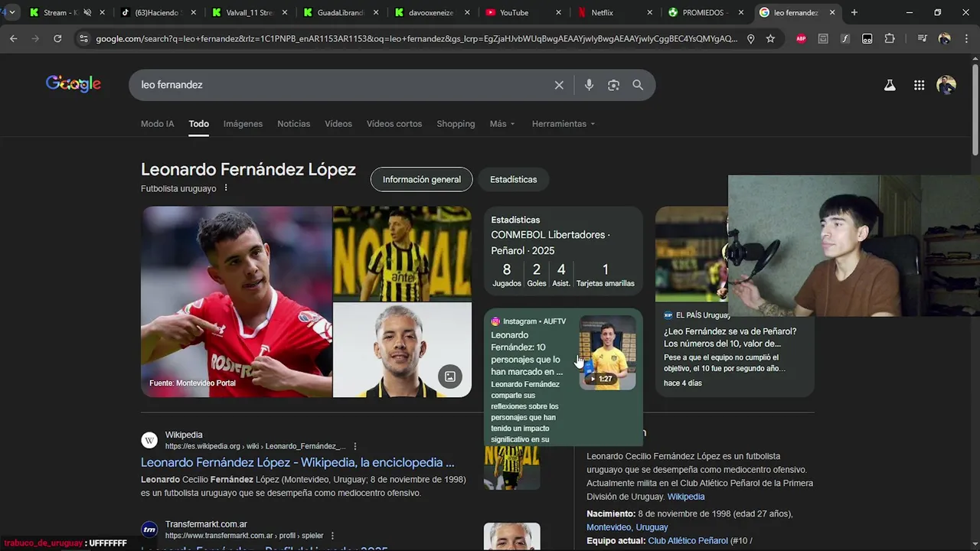Submit search with magnifier icon

coord(638,85)
